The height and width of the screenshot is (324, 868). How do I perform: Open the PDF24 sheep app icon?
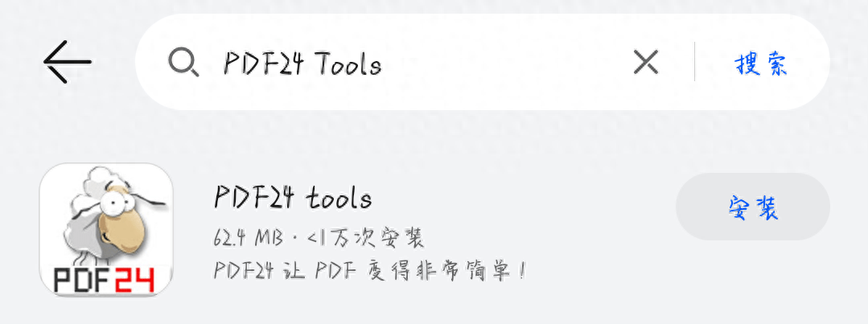point(105,230)
